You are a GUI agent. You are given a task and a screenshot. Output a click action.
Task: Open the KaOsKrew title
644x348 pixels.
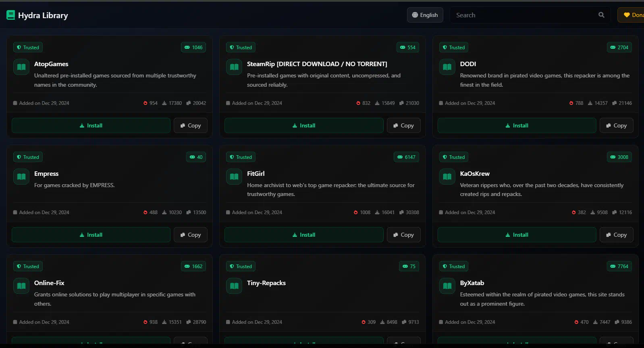click(x=475, y=173)
